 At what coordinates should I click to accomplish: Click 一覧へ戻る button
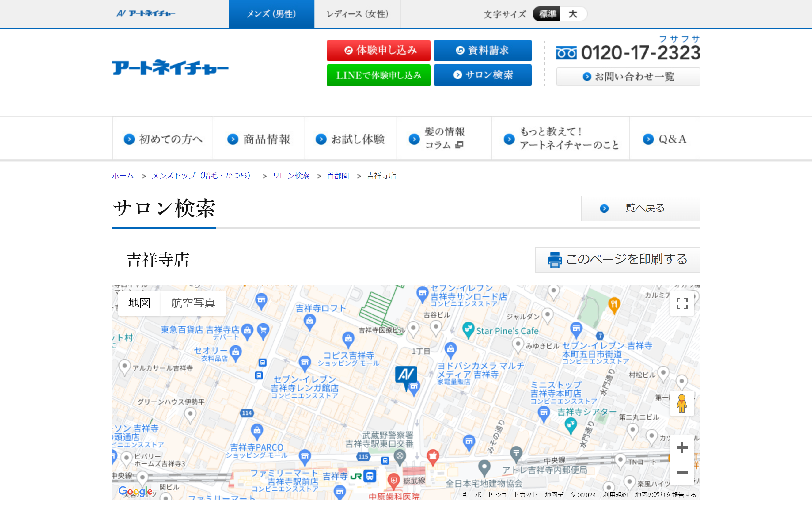[640, 208]
